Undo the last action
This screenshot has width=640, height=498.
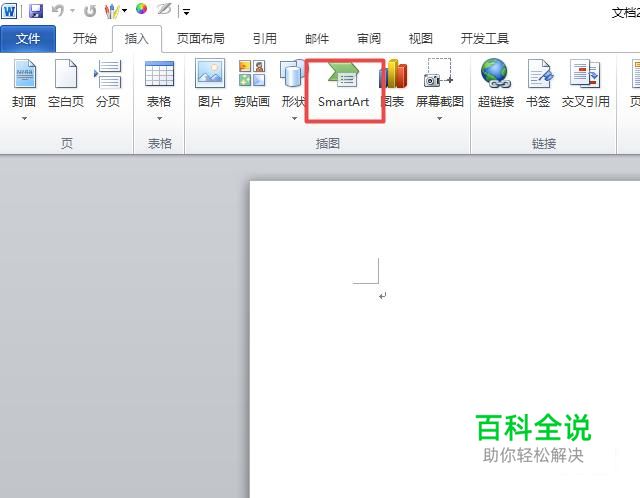click(x=58, y=11)
